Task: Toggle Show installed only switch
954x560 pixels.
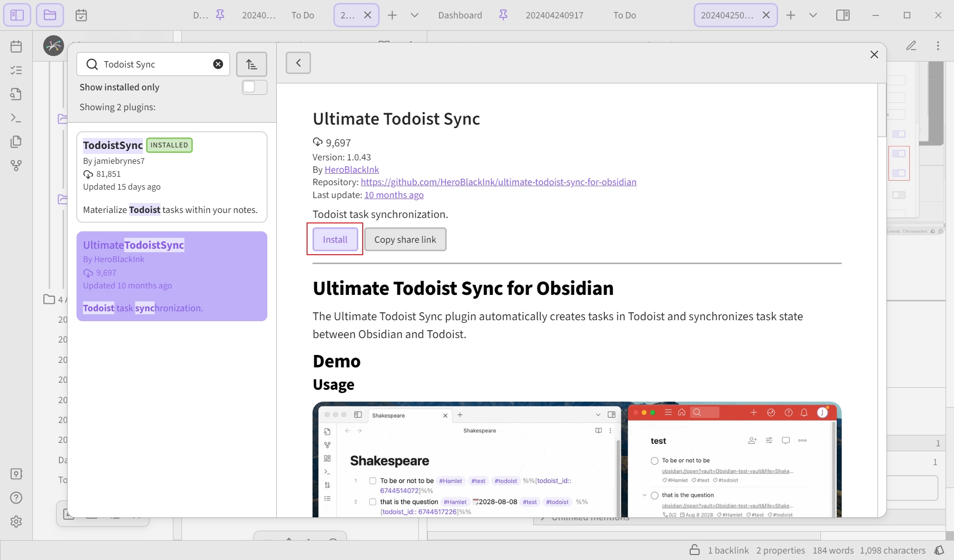Action: tap(254, 87)
